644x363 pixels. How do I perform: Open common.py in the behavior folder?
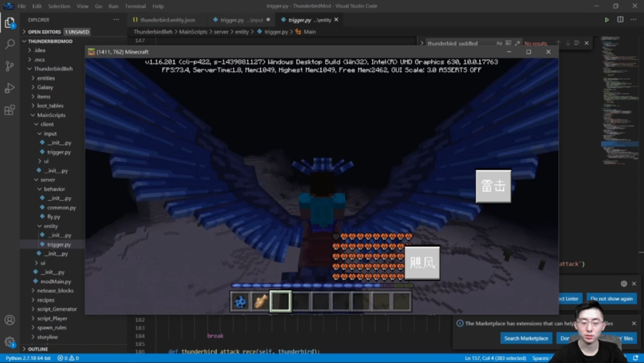tap(61, 208)
